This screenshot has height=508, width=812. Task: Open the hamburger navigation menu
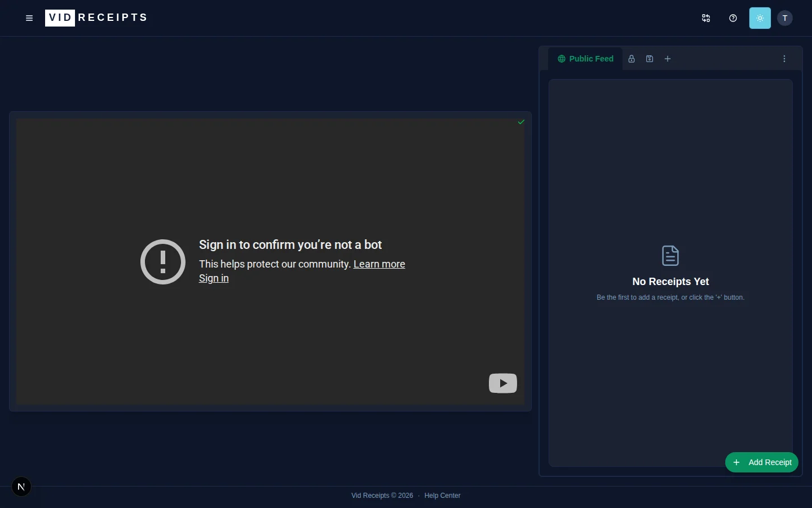29,18
